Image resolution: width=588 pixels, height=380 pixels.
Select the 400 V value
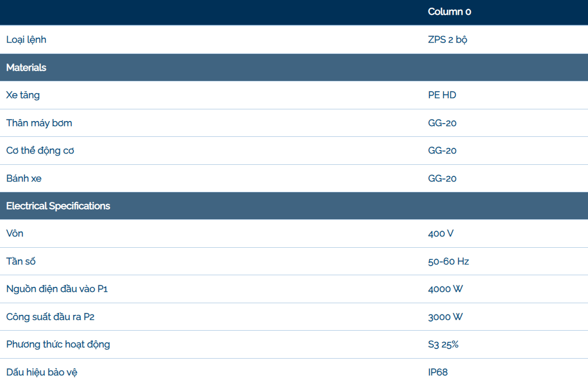tap(441, 233)
